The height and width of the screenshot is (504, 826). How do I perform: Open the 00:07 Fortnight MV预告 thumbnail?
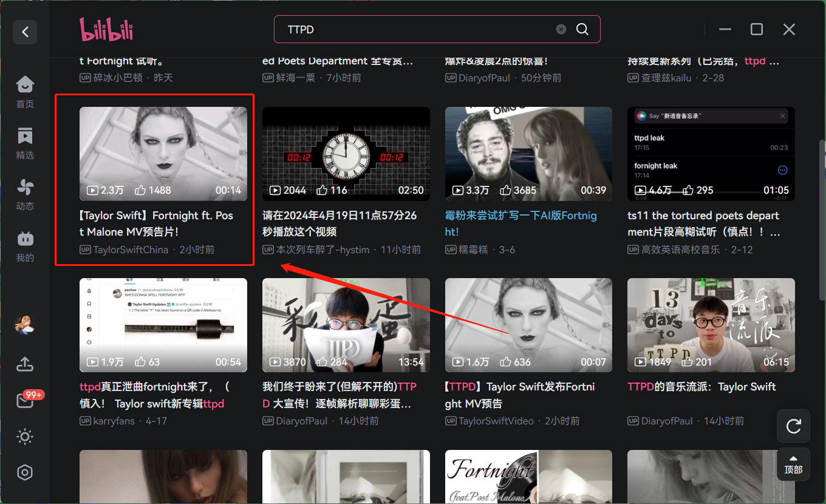[x=528, y=325]
